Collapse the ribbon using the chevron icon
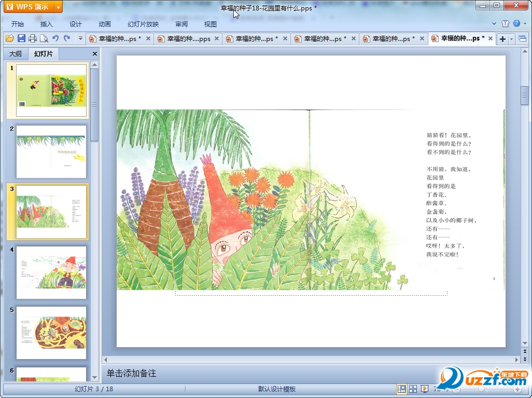This screenshot has height=398, width=532. [x=494, y=23]
